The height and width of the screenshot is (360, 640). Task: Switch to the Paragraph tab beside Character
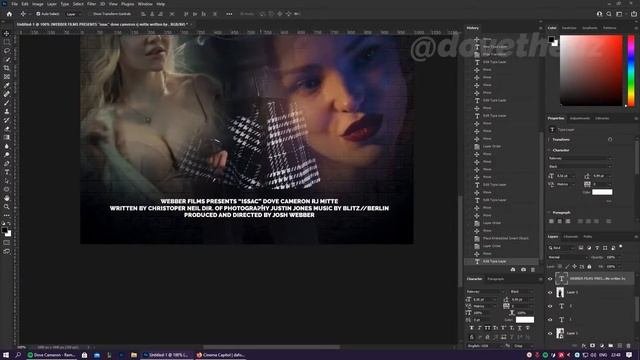tap(496, 279)
